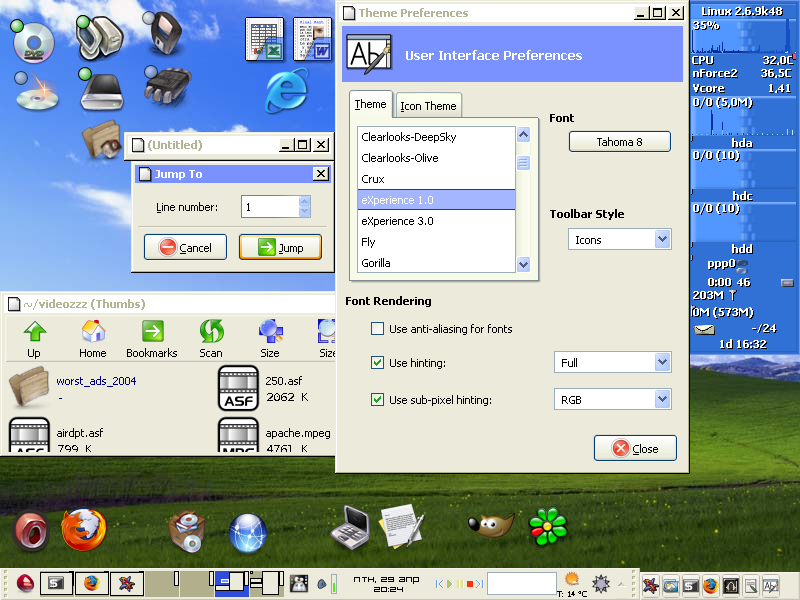Open the red spiral dock icon
Image resolution: width=800 pixels, height=600 pixels.
[31, 532]
